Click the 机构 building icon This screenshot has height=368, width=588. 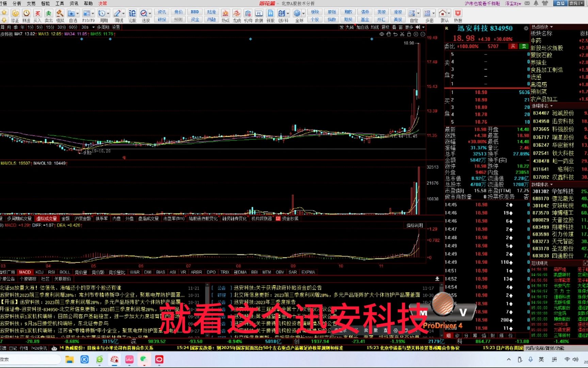click(248, 13)
